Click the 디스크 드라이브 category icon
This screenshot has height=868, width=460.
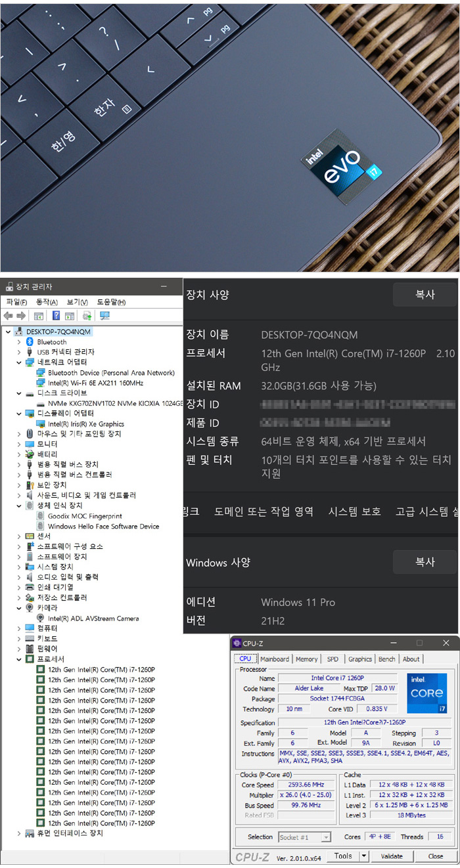click(30, 393)
